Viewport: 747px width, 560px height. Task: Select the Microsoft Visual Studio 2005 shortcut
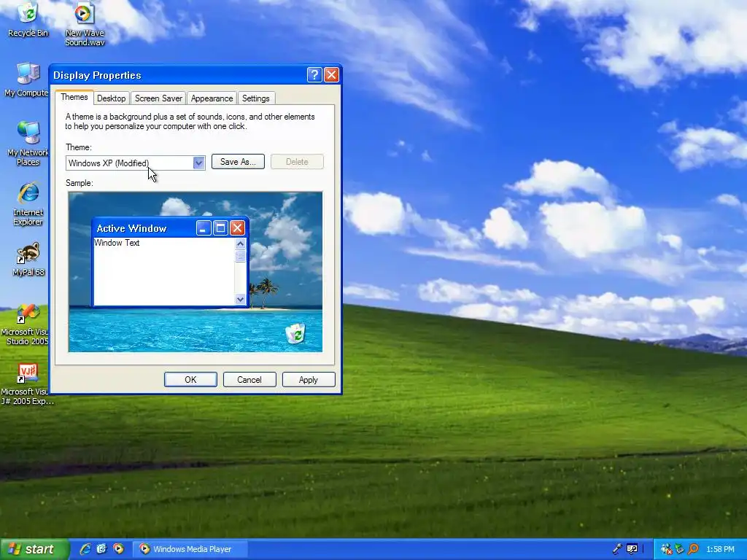click(25, 324)
